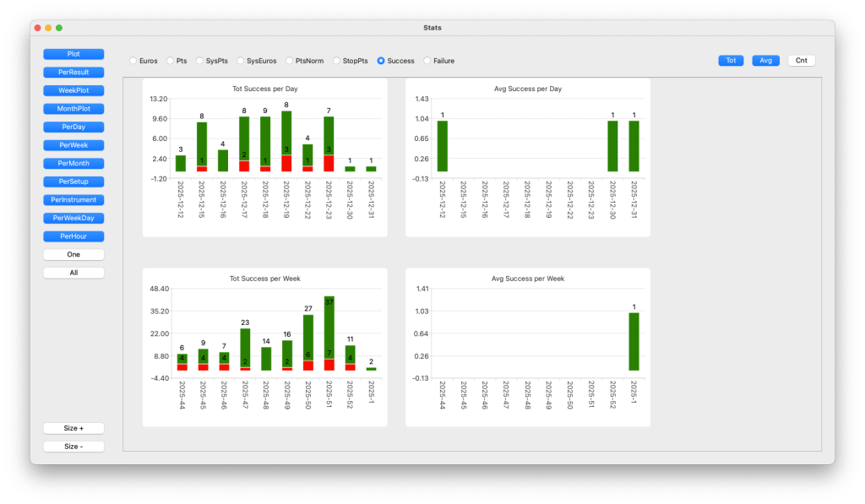Choose the Pts radio option

click(x=171, y=61)
